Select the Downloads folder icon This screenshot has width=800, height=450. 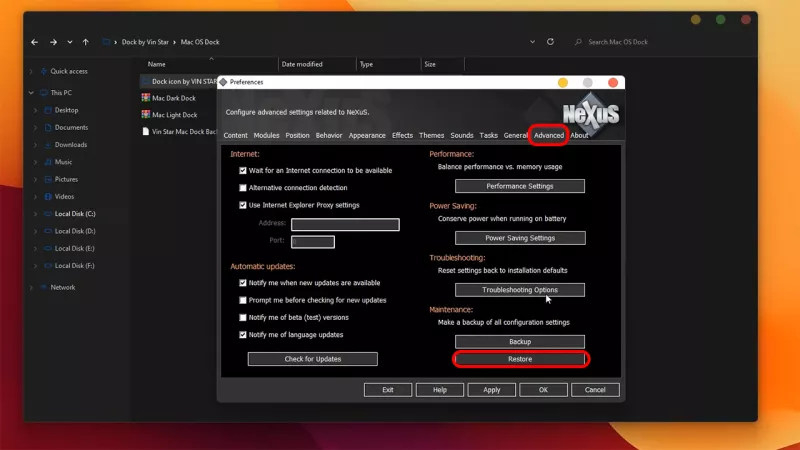pyautogui.click(x=48, y=145)
